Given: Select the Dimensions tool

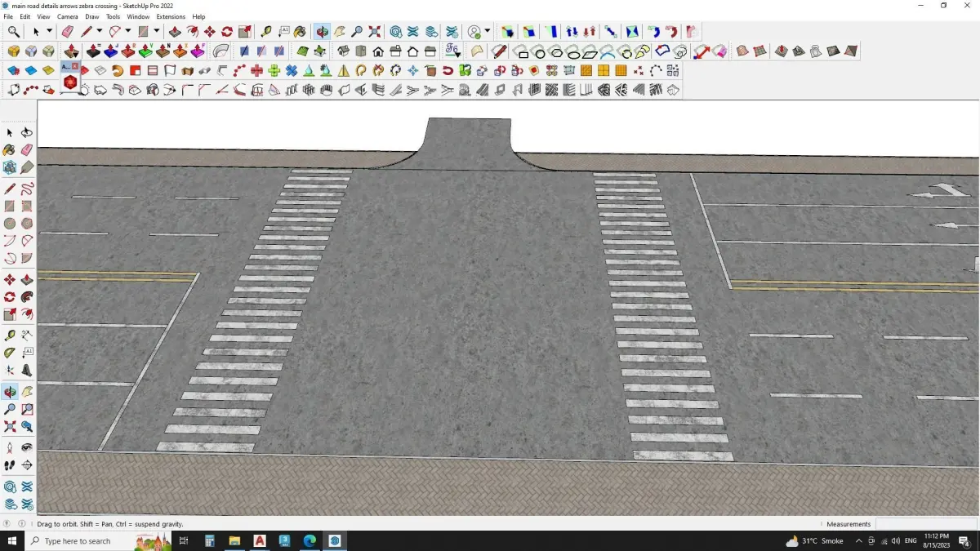Looking at the screenshot, I should click(27, 335).
